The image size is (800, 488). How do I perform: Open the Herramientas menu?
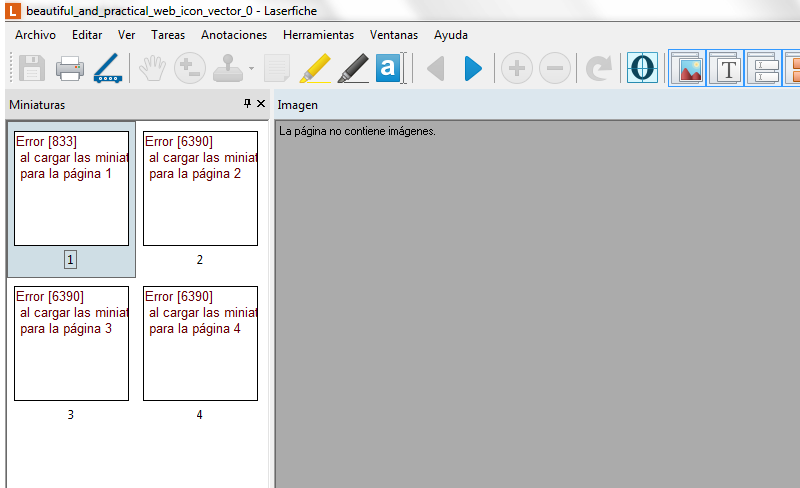point(318,35)
